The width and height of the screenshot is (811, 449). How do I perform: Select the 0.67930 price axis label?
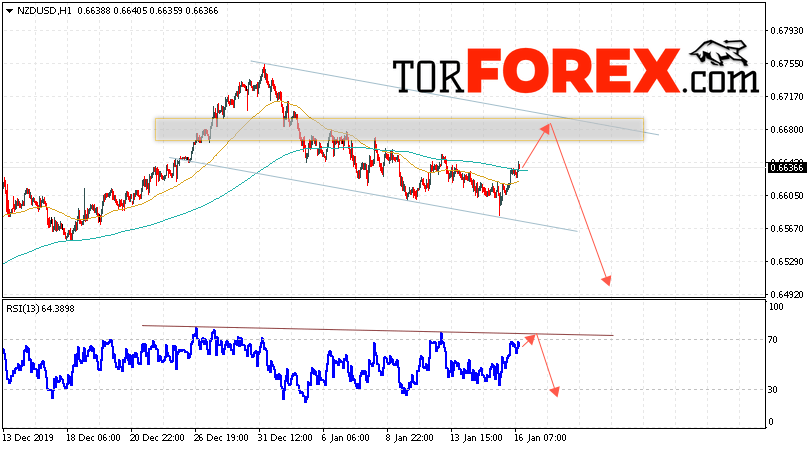tap(787, 31)
